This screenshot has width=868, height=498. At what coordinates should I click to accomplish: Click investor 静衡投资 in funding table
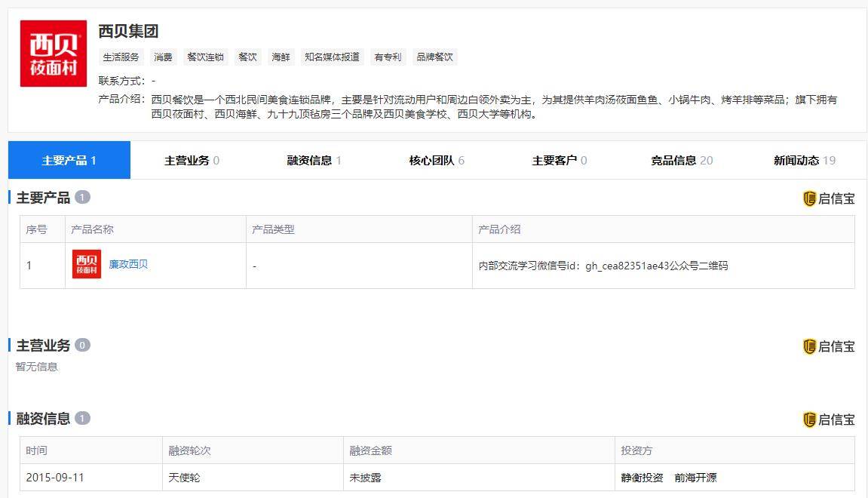[642, 478]
